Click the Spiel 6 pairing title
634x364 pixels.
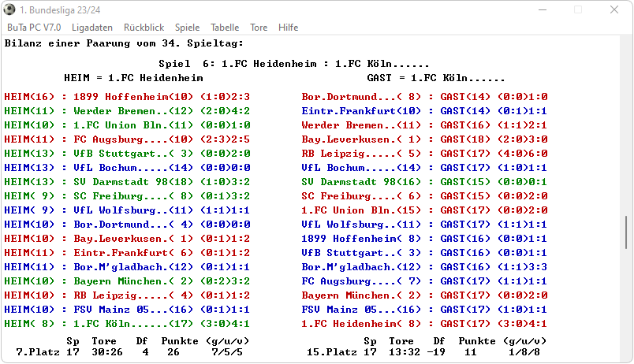pyautogui.click(x=293, y=63)
